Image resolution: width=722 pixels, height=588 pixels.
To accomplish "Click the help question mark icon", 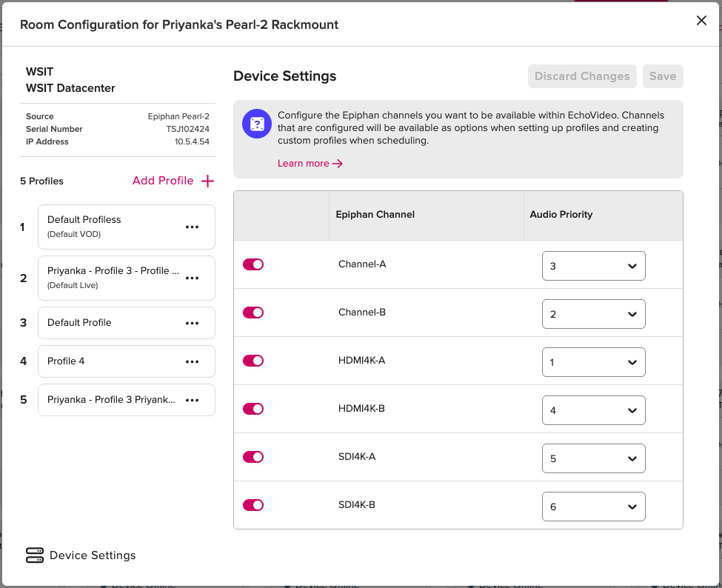I will click(x=257, y=124).
